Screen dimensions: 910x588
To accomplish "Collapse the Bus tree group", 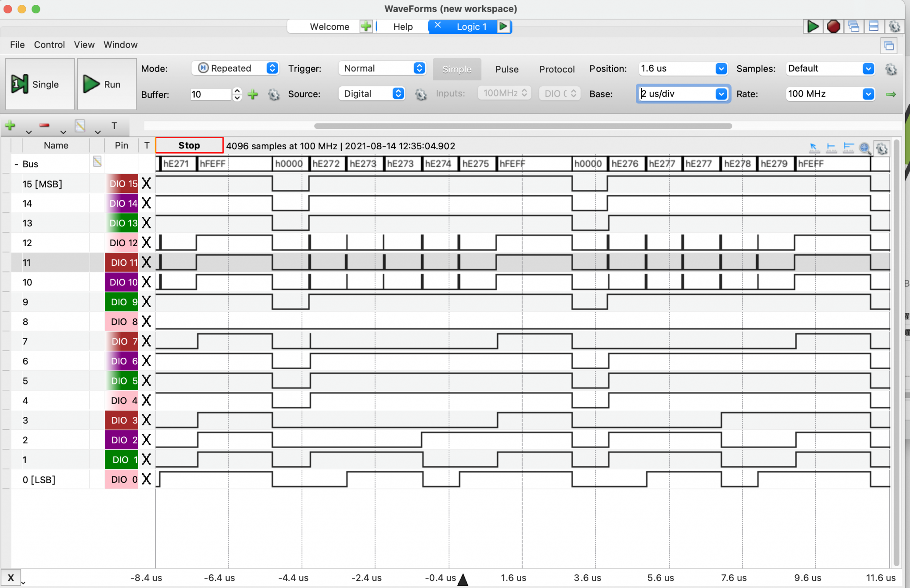I will click(x=16, y=164).
